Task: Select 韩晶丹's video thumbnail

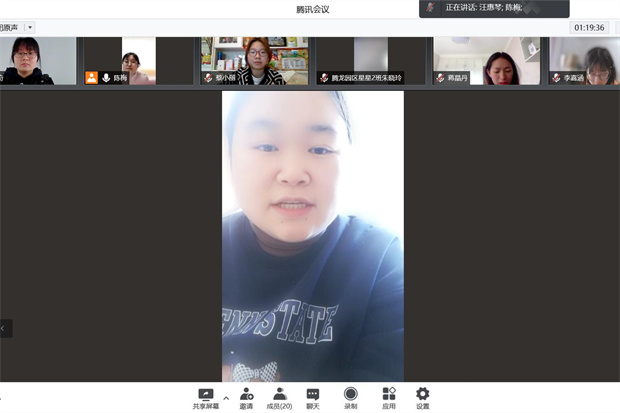Action: [x=488, y=60]
